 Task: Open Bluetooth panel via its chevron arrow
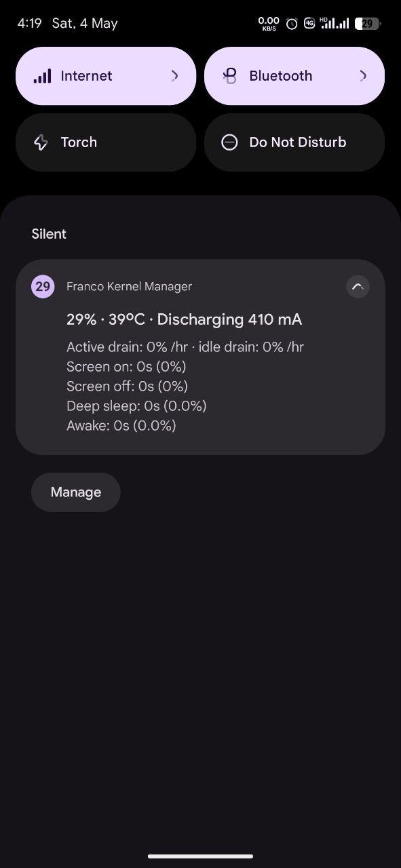363,76
